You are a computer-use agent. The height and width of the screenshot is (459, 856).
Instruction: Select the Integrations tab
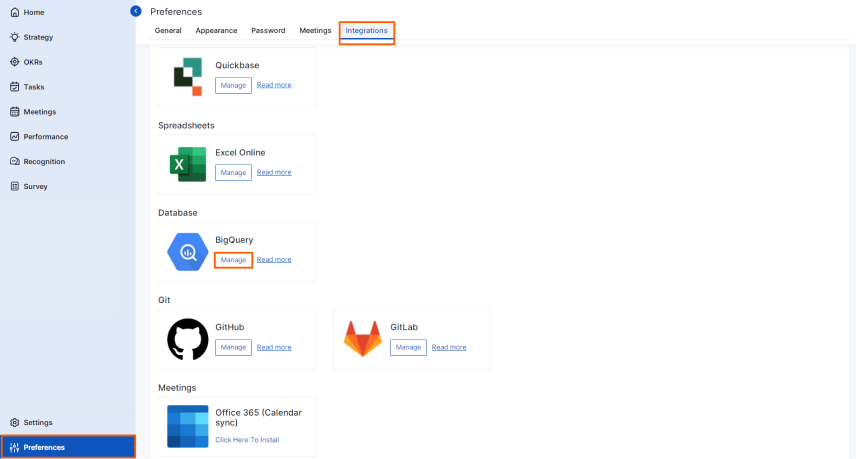point(366,31)
